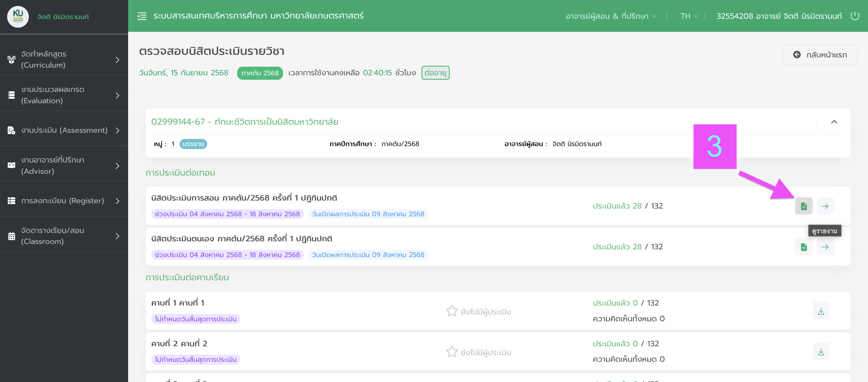Click the KU university logo
Image resolution: width=868 pixels, height=382 pixels.
[x=18, y=17]
